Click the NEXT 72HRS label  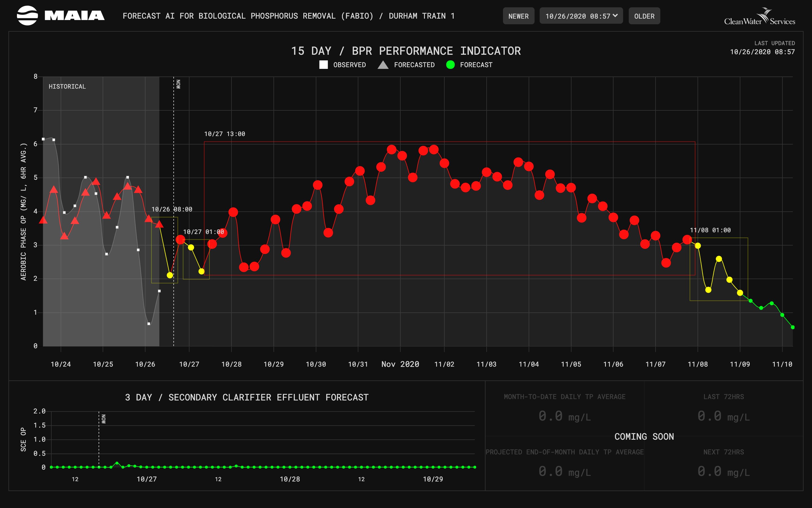pos(723,452)
